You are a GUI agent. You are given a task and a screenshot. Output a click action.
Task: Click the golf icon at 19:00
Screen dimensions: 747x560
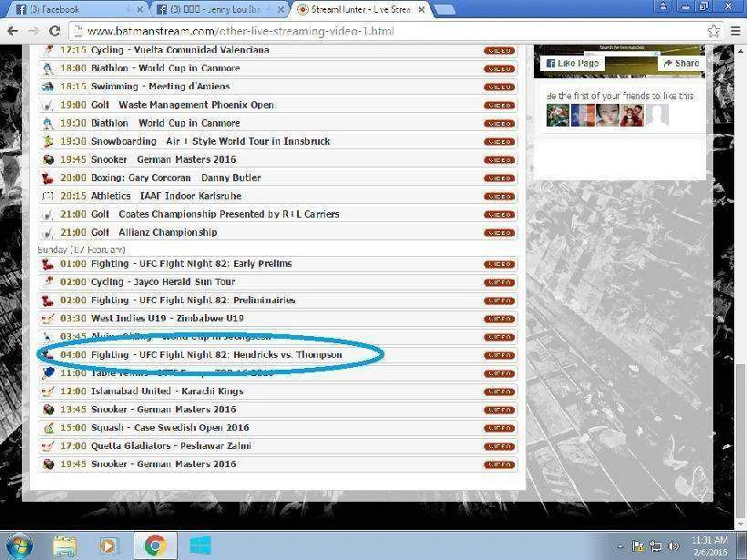[48, 105]
